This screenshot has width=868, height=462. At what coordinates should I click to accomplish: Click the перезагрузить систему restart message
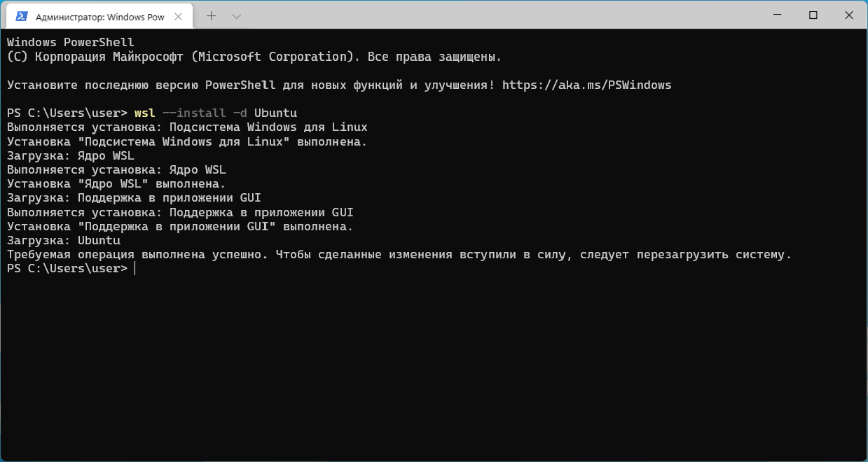pos(714,255)
